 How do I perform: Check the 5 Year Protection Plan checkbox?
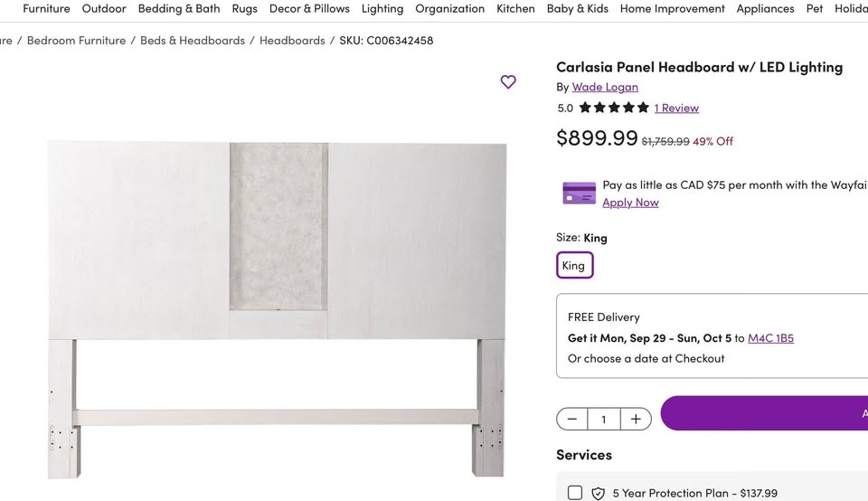[x=575, y=493]
